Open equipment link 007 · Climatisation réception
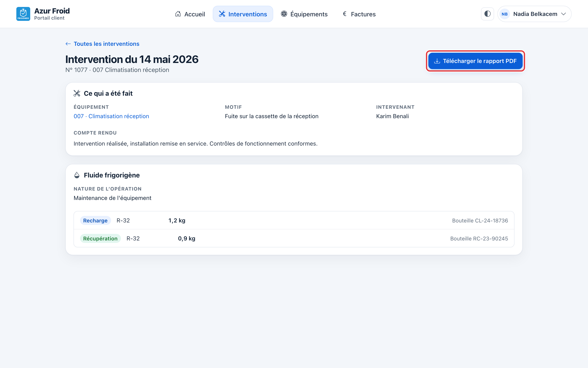Screen dimensions: 588x368 click(x=111, y=116)
